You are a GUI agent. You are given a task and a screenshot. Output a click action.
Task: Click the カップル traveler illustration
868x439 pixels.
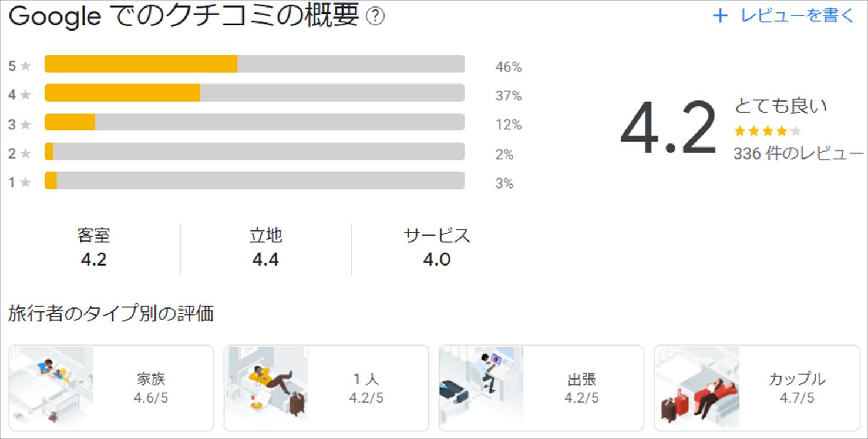(697, 388)
